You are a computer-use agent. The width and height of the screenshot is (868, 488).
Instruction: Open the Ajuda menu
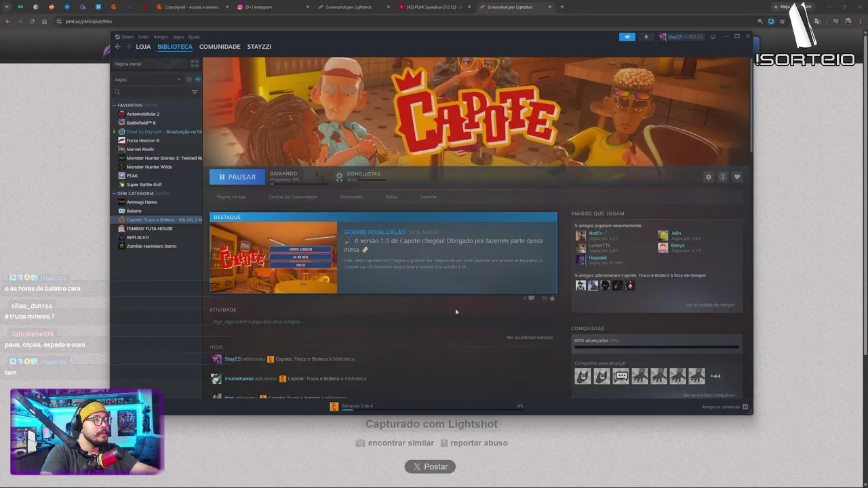[x=193, y=37]
